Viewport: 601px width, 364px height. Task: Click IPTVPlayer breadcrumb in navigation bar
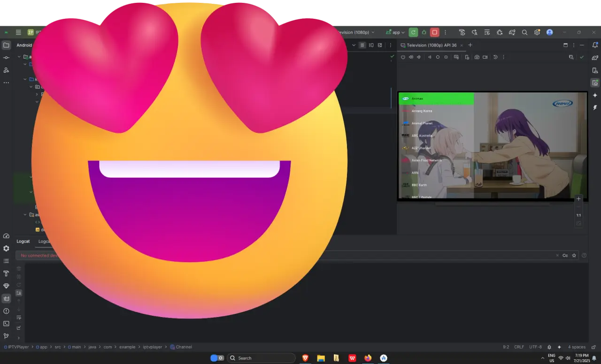click(x=16, y=347)
